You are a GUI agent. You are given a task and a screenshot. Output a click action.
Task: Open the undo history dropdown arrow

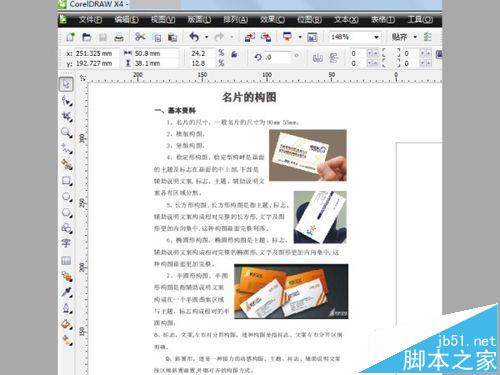point(206,37)
